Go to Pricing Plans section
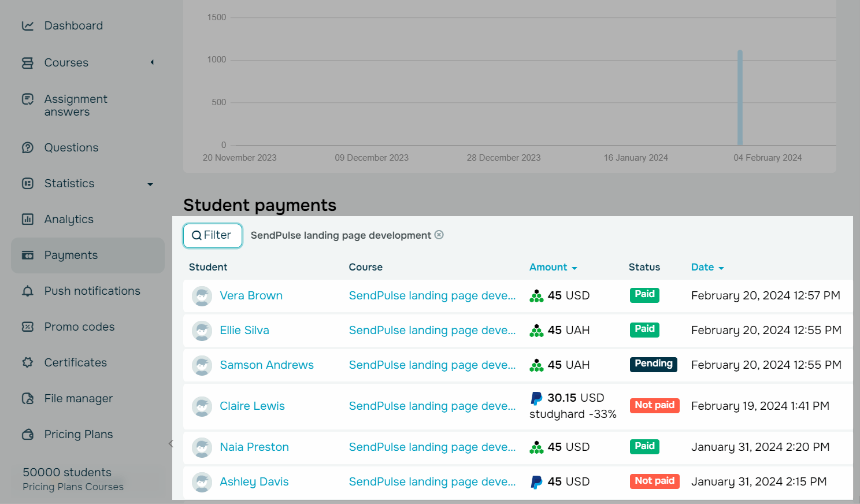This screenshot has height=504, width=860. [79, 435]
